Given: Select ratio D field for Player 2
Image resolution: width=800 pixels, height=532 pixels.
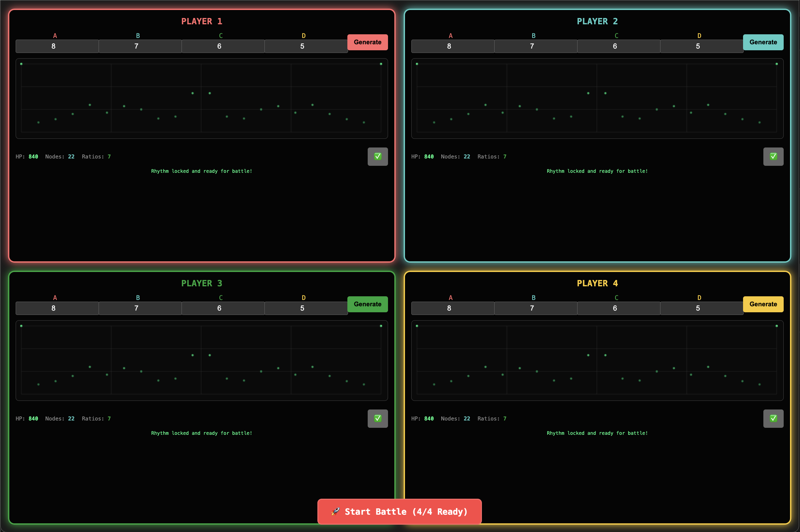Looking at the screenshot, I should coord(701,46).
